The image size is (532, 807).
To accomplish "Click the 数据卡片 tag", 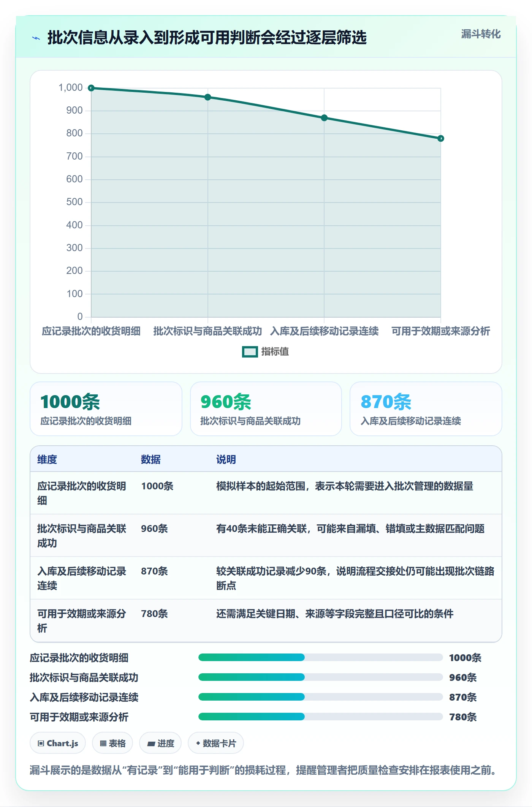I will [216, 743].
